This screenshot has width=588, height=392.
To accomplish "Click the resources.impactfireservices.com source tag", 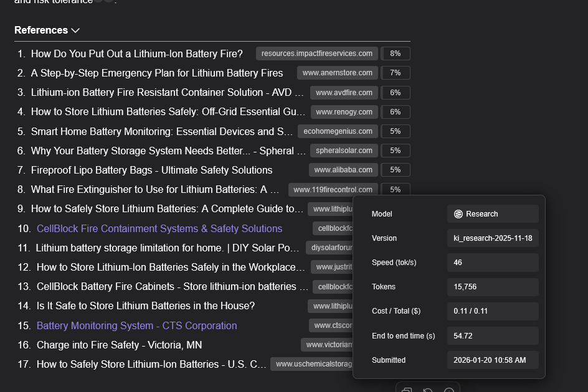I will click(x=316, y=54).
